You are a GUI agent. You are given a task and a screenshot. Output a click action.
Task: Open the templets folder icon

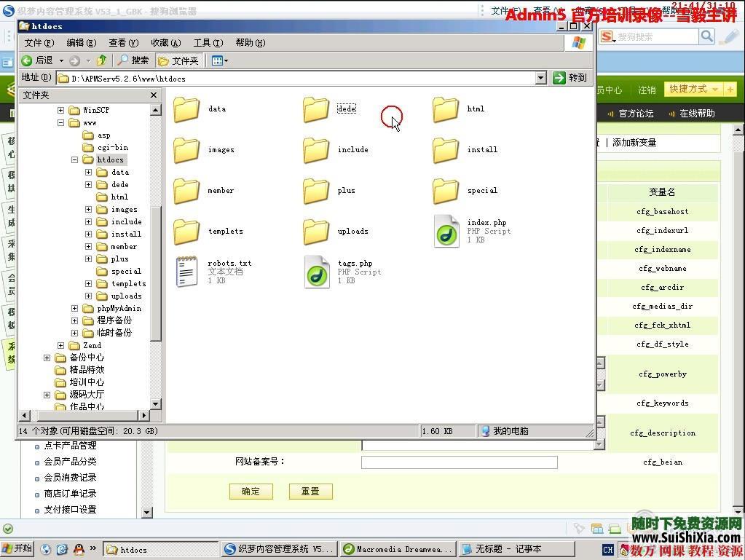187,232
